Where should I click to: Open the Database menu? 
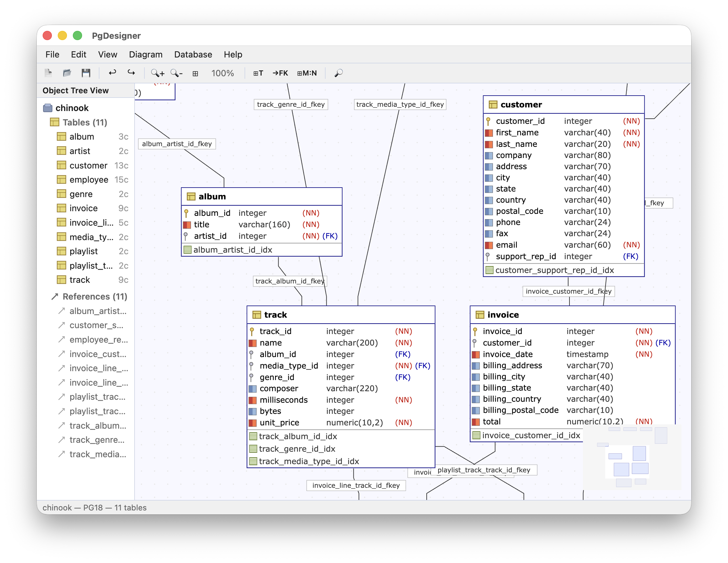tap(193, 55)
